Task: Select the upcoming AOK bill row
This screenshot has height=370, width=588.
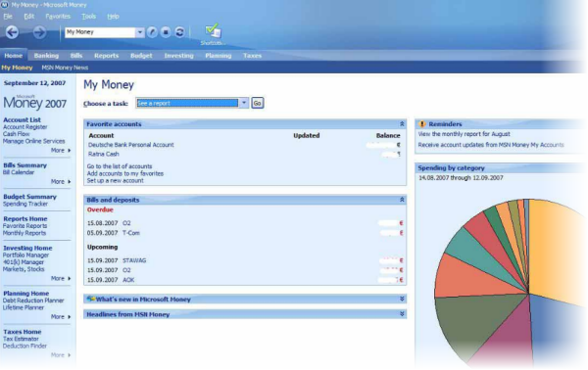Action: [245, 280]
